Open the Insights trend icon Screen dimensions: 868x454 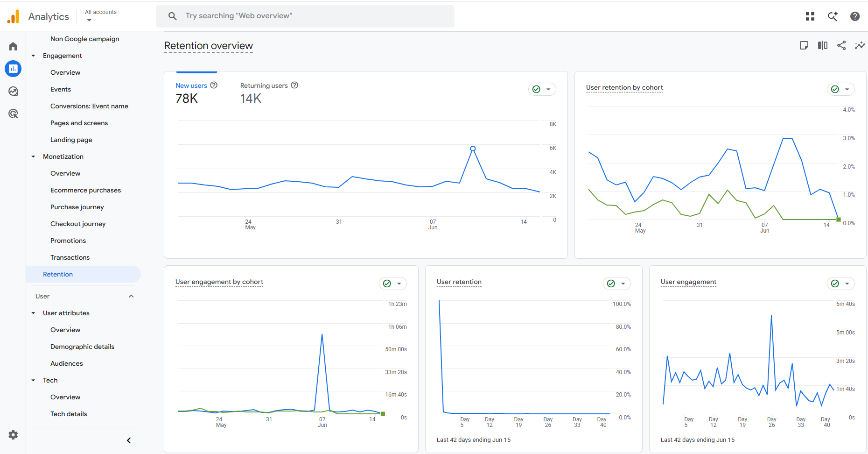click(x=860, y=45)
